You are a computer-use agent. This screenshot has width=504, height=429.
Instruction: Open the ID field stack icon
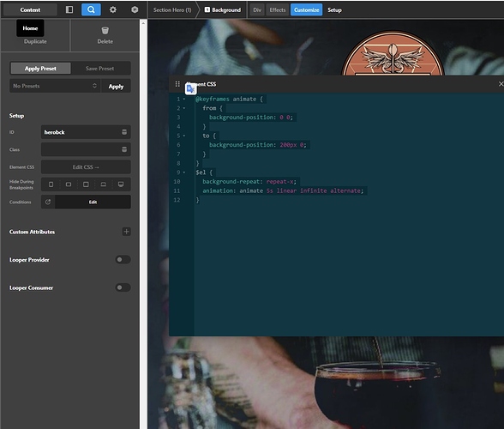click(124, 132)
